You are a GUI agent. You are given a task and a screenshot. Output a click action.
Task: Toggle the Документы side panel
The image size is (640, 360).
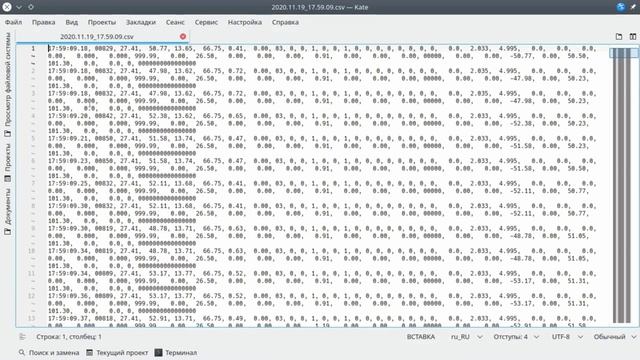(7, 211)
